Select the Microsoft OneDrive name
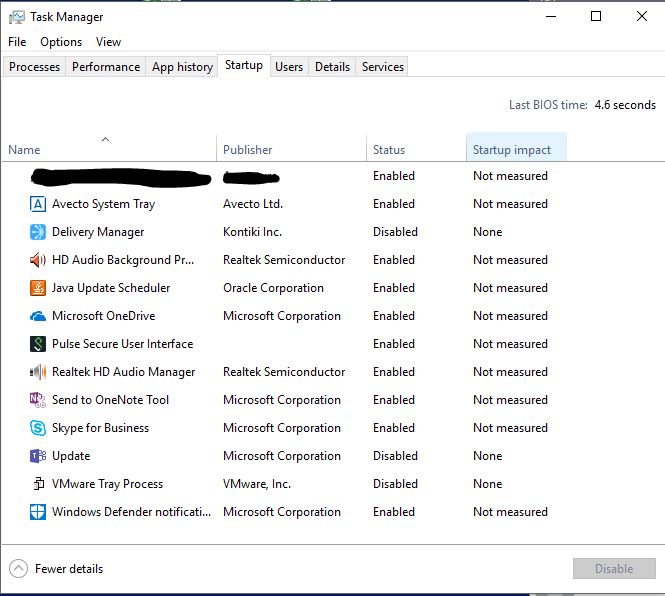 pyautogui.click(x=103, y=316)
